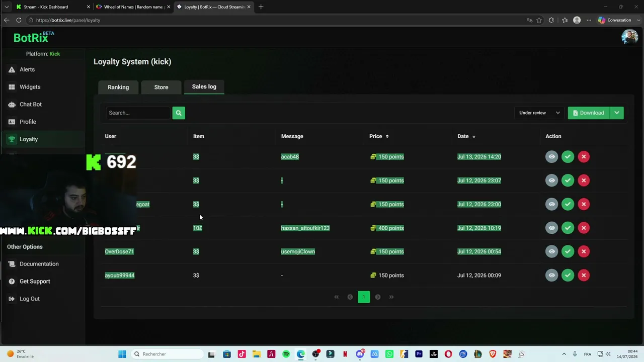Approve the acab48 redemption
This screenshot has width=644, height=362.
tap(568, 157)
